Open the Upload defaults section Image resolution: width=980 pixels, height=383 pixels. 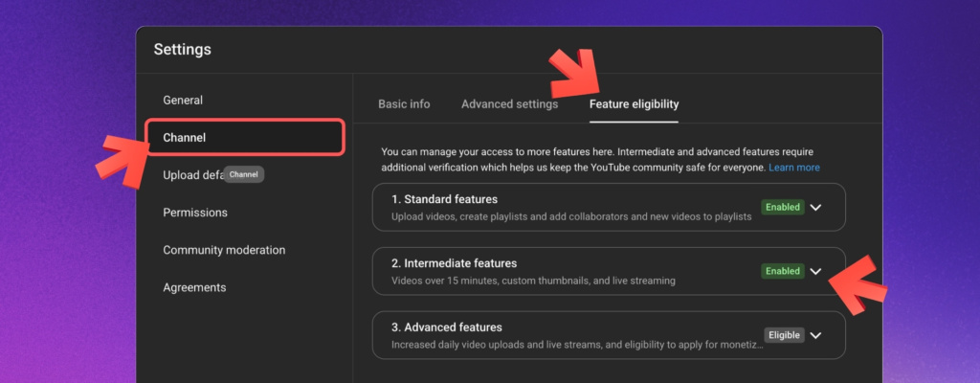[191, 175]
